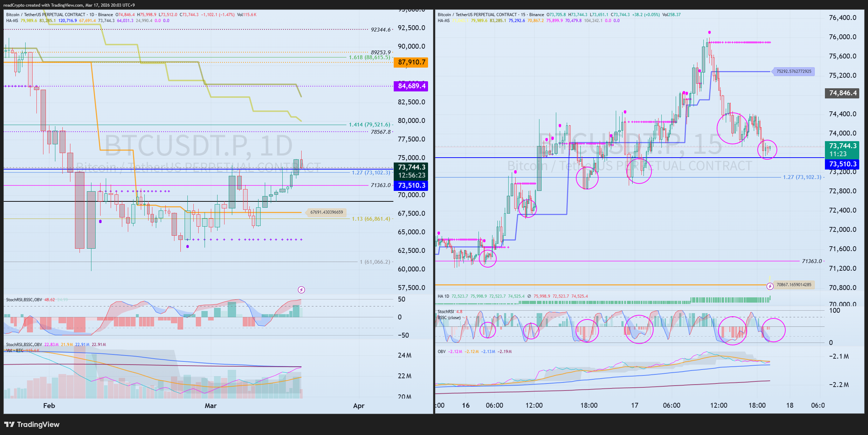Click the orange 87,910.7 price label
The height and width of the screenshot is (435, 868).
coord(411,62)
